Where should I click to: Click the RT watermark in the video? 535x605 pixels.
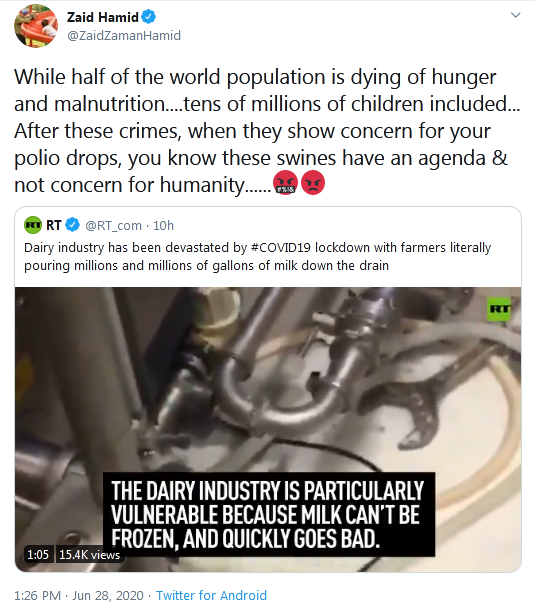coord(499,309)
